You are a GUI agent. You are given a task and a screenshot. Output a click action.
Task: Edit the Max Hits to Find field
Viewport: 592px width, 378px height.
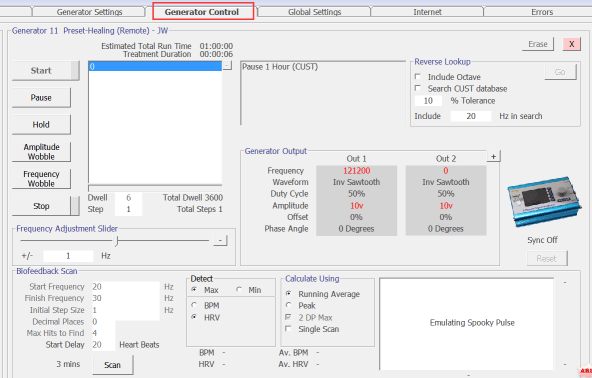pos(103,333)
